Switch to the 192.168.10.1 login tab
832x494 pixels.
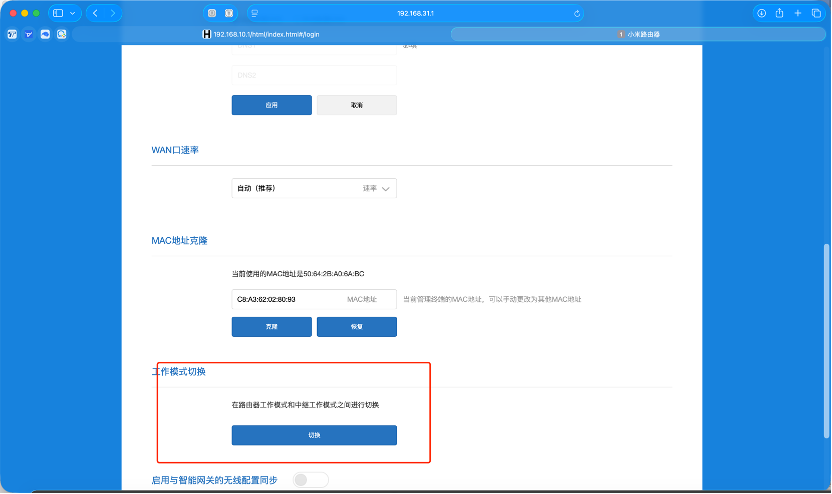[261, 34]
